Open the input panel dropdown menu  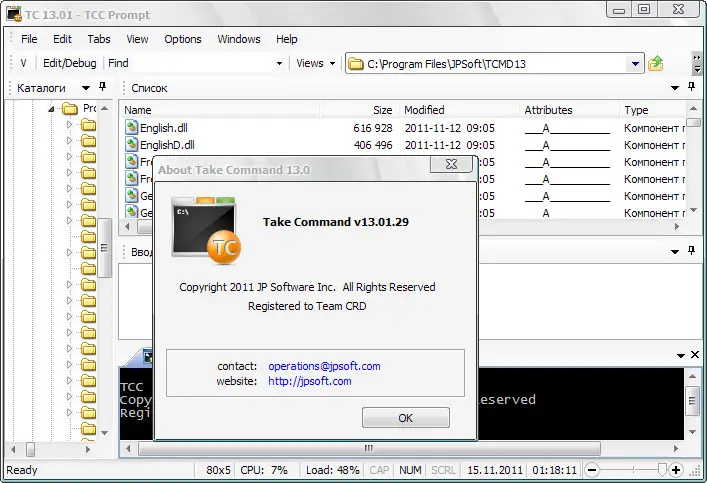[x=675, y=251]
